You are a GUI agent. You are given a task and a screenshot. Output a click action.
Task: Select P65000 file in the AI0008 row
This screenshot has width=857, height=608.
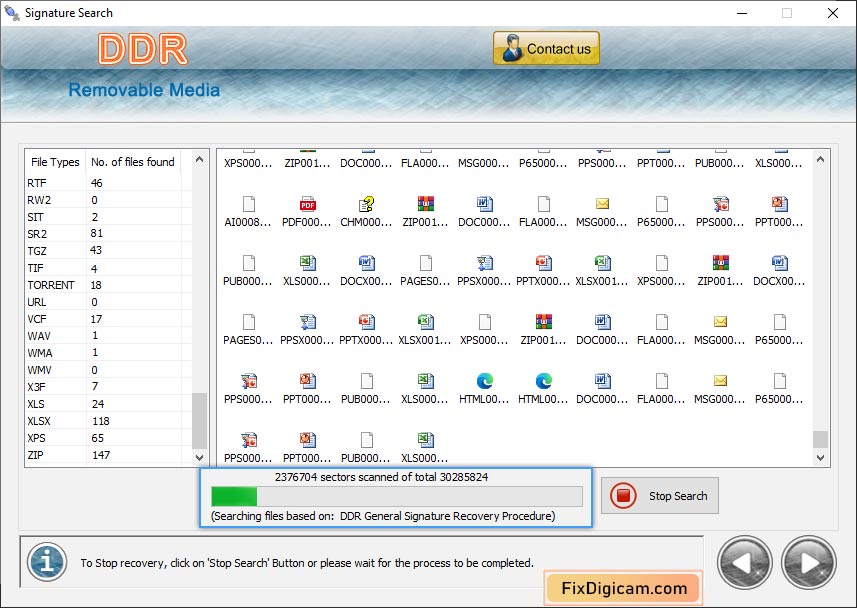tap(661, 204)
